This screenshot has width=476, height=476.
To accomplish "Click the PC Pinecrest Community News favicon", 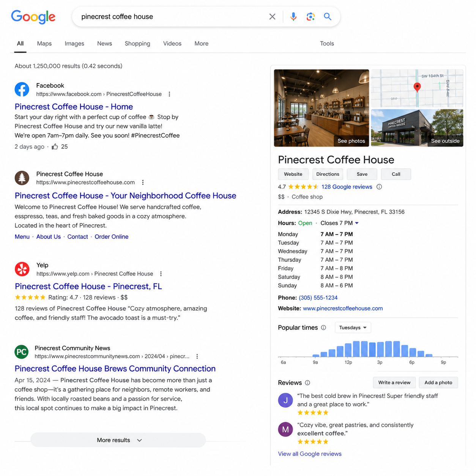I will click(22, 352).
